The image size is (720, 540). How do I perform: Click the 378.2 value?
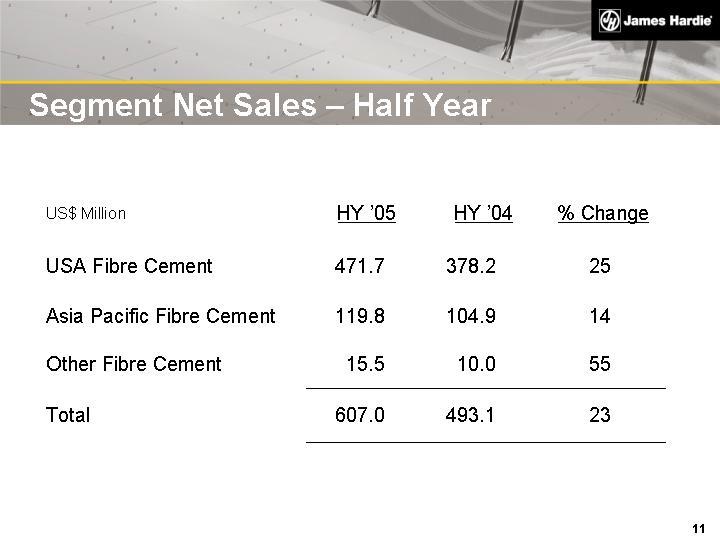point(470,266)
